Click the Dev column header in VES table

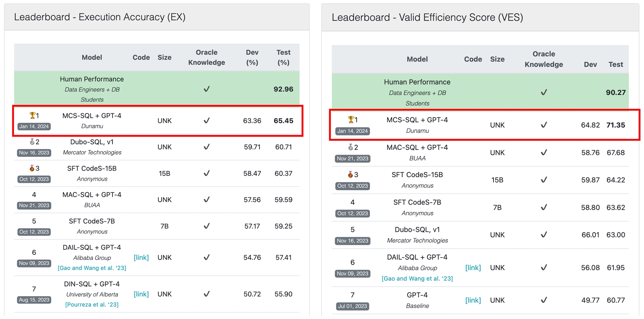590,64
